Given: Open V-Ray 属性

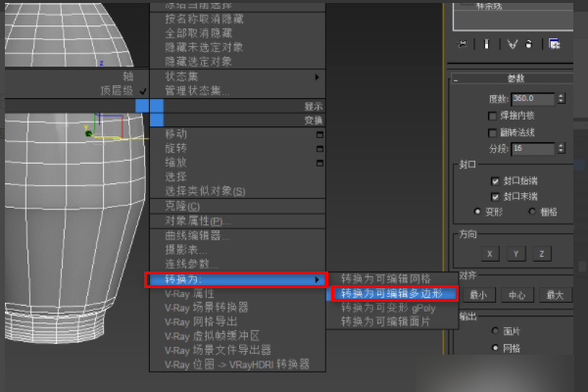Looking at the screenshot, I should pos(189,294).
